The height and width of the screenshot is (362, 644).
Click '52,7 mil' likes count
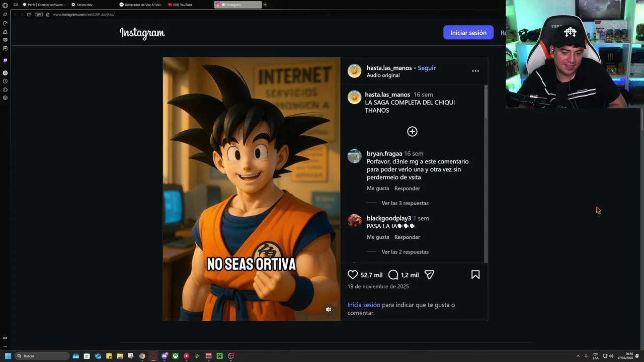pyautogui.click(x=371, y=275)
